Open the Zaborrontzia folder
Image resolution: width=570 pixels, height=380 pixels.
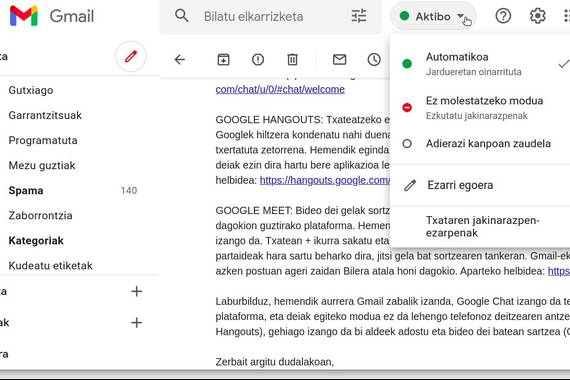point(40,216)
